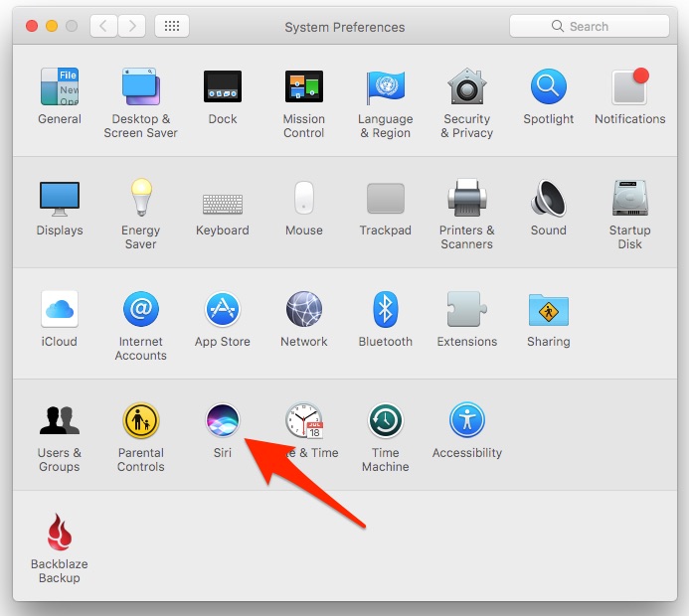
Task: Open the Notifications pane
Action: coord(629,88)
